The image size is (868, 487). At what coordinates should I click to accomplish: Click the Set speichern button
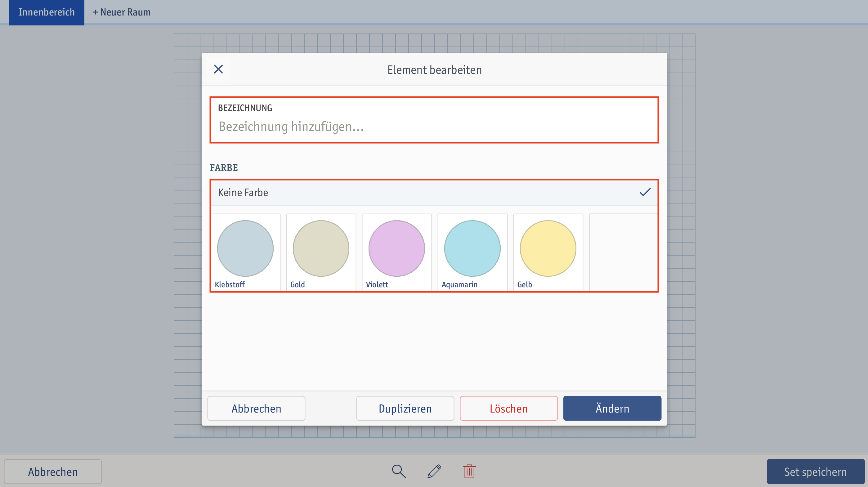[816, 472]
